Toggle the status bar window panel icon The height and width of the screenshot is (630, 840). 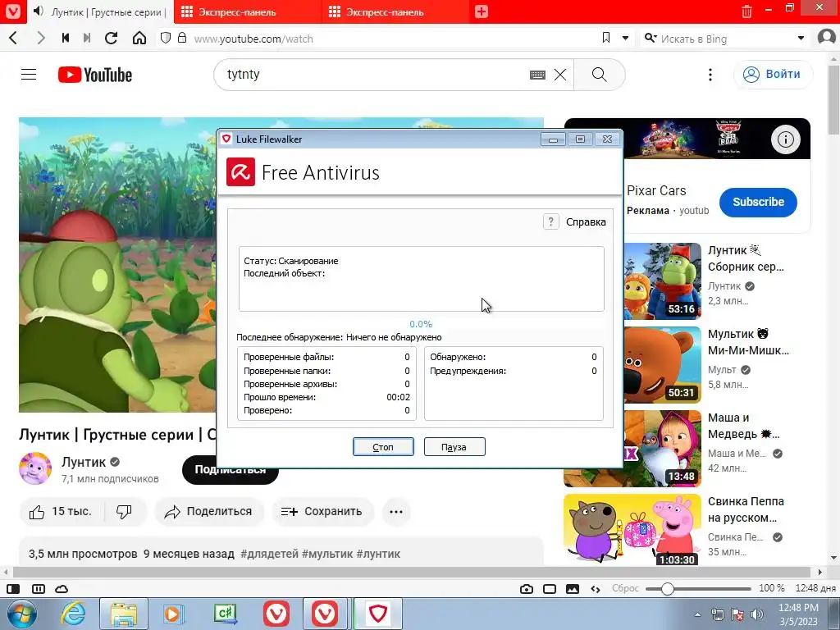pyautogui.click(x=550, y=589)
